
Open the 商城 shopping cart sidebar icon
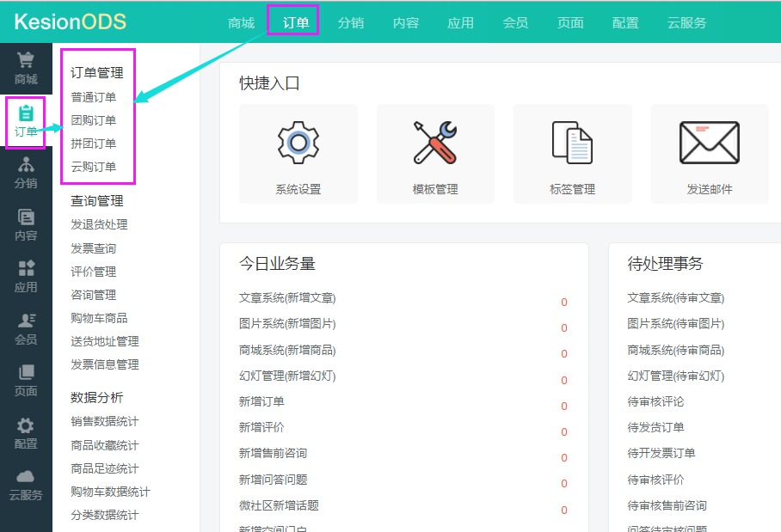[26, 61]
